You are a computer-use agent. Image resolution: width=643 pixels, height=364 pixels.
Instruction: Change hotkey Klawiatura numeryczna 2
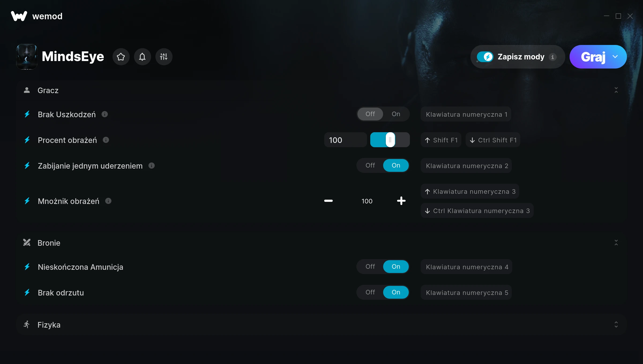pyautogui.click(x=466, y=166)
